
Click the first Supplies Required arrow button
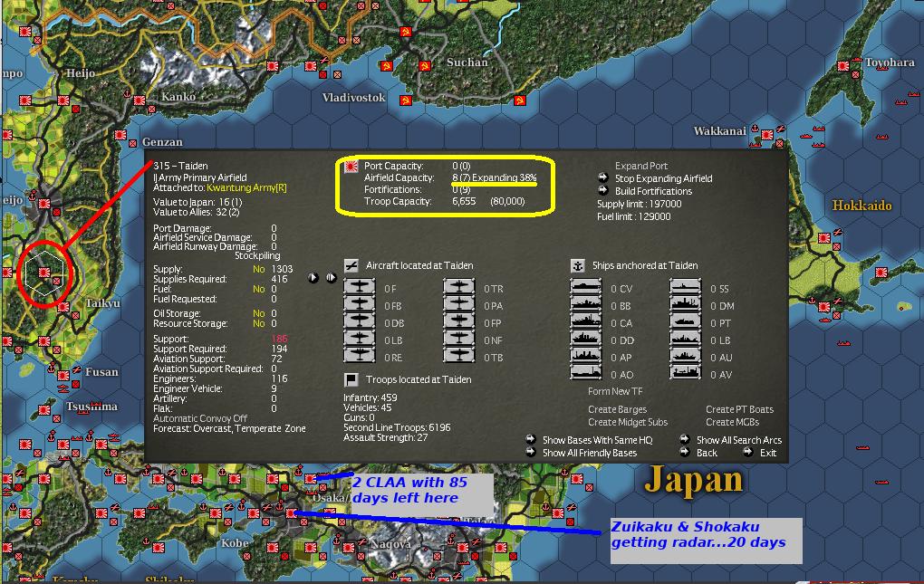tap(313, 277)
